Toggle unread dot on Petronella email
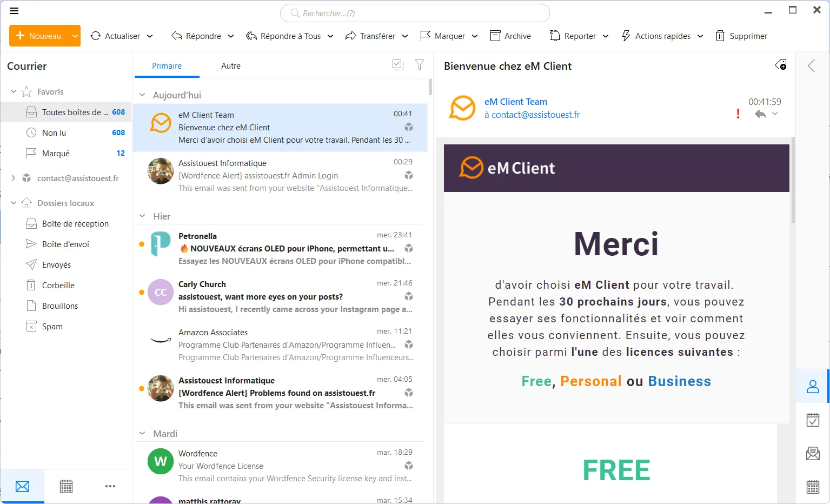 tap(142, 244)
